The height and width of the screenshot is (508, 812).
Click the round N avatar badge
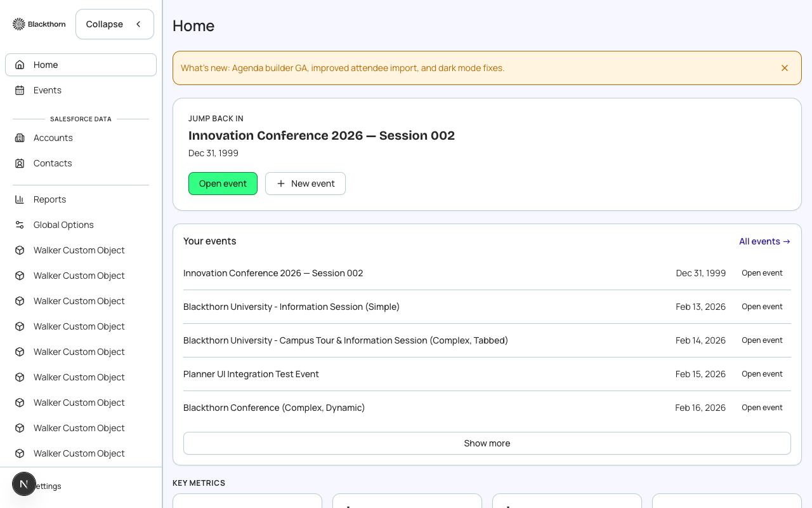click(x=24, y=484)
